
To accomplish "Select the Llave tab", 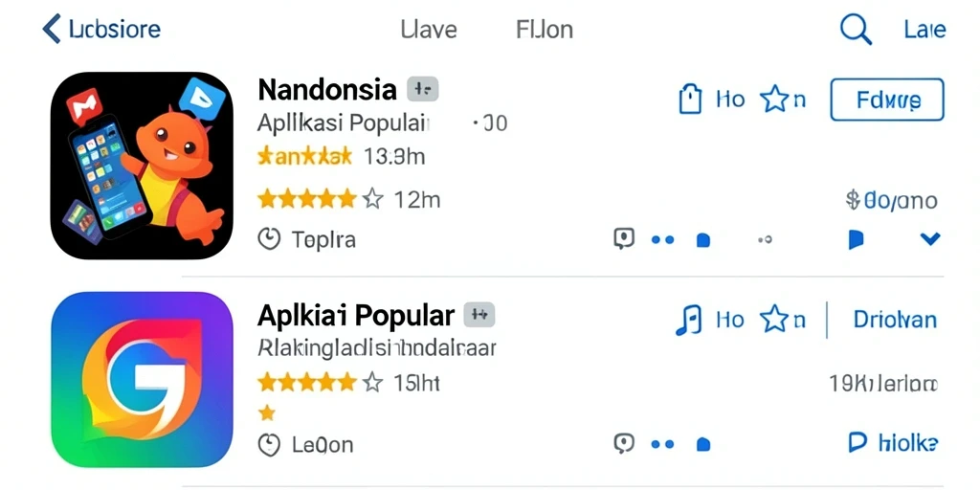I will point(429,30).
